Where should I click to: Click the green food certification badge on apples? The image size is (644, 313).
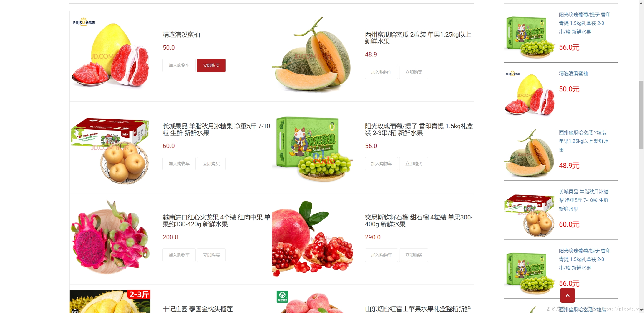282,296
